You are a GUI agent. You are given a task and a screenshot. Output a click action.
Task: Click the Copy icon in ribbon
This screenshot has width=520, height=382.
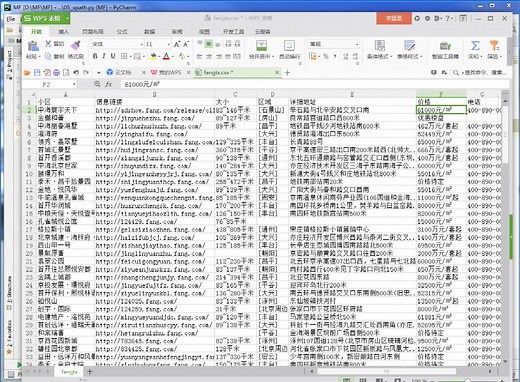48,56
